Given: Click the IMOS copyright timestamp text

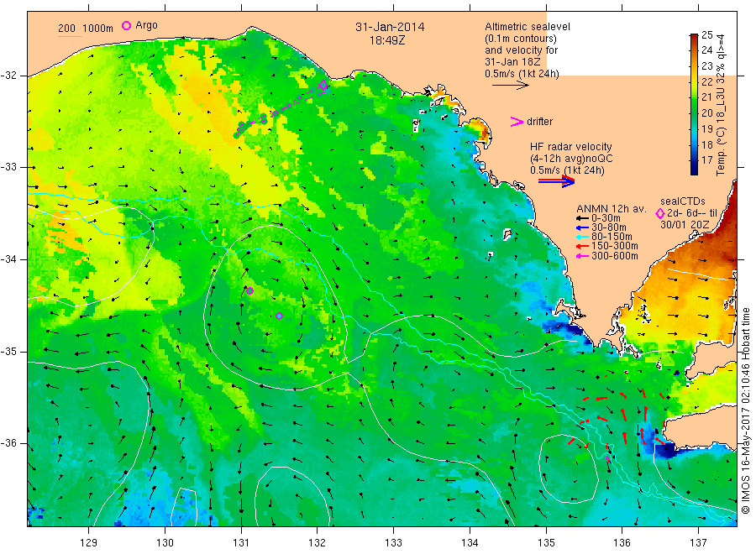Looking at the screenshot, I should click(x=745, y=411).
